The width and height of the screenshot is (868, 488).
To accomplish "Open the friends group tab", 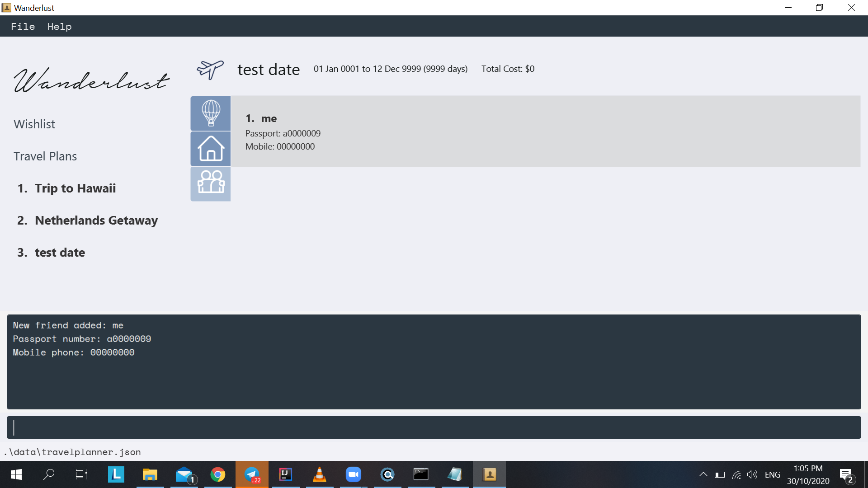I will pyautogui.click(x=211, y=184).
